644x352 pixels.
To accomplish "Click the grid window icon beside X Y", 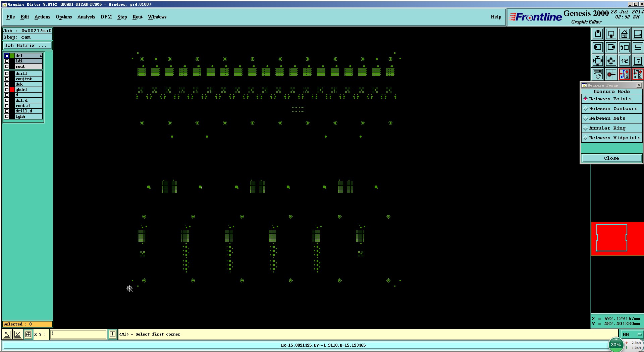I will pyautogui.click(x=28, y=334).
